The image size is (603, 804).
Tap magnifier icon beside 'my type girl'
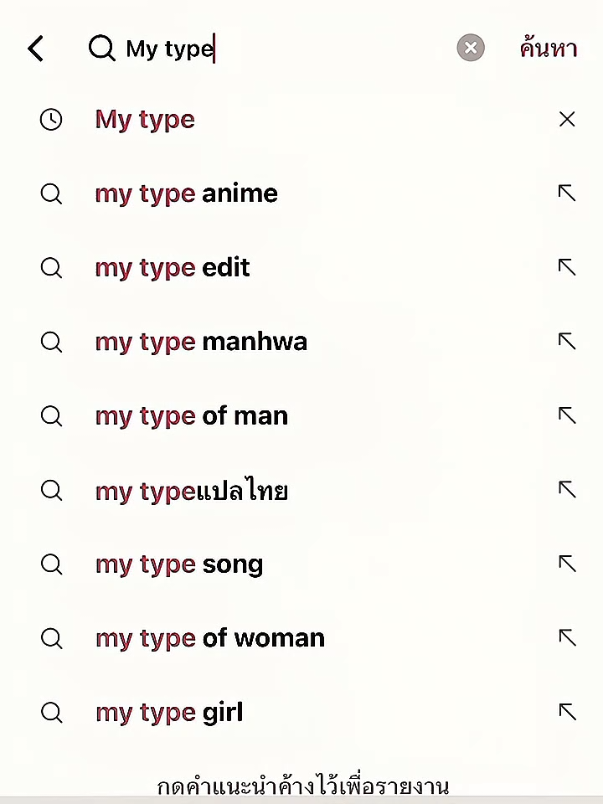51,713
